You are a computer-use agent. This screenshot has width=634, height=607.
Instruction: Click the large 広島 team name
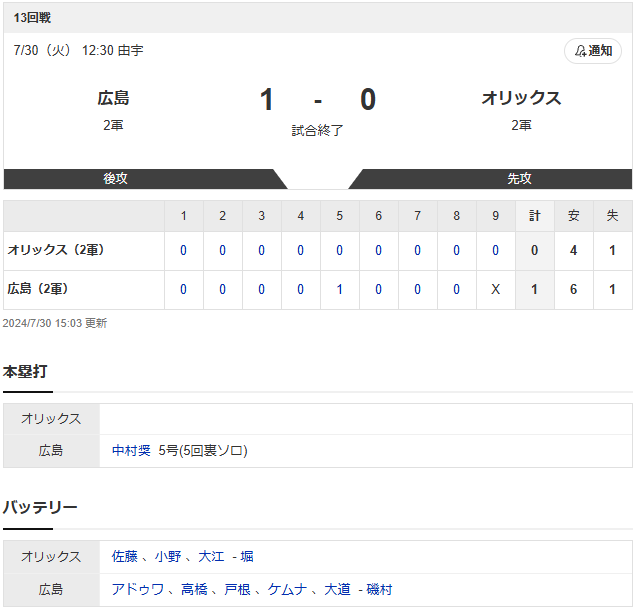tap(113, 98)
